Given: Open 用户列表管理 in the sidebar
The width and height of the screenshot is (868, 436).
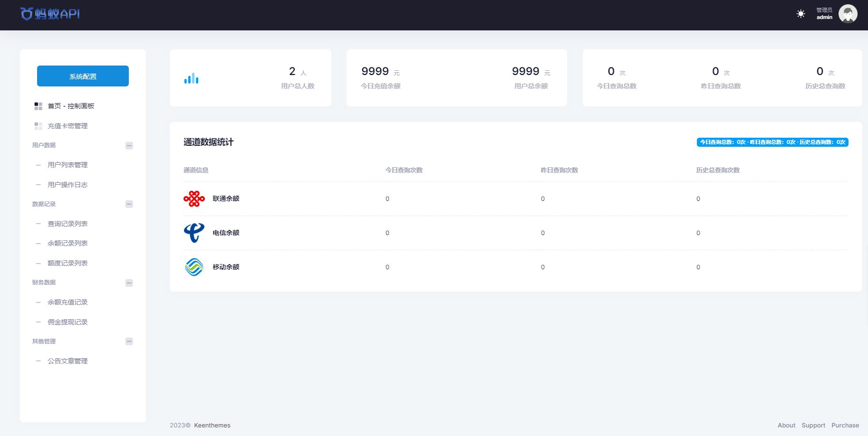Looking at the screenshot, I should (x=68, y=165).
